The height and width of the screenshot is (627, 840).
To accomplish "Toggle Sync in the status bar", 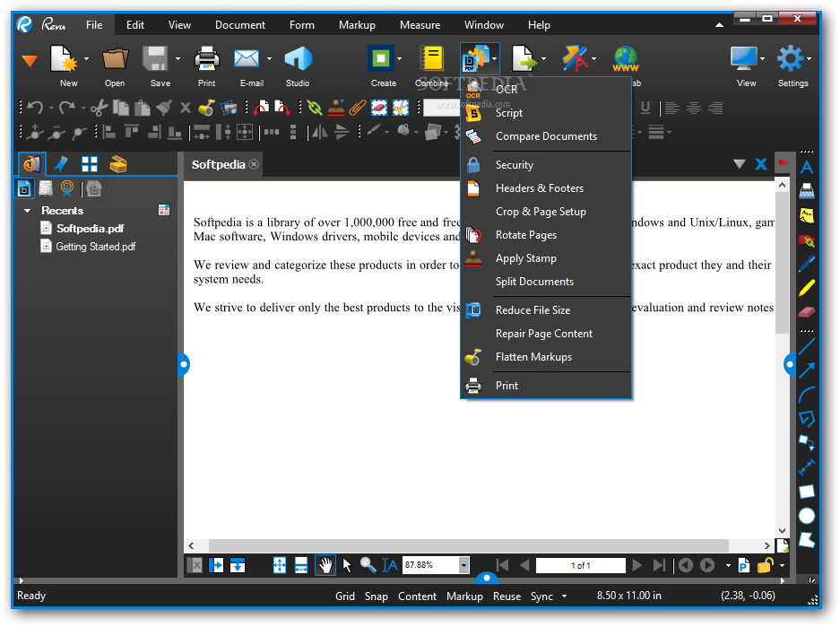I will pyautogui.click(x=541, y=596).
